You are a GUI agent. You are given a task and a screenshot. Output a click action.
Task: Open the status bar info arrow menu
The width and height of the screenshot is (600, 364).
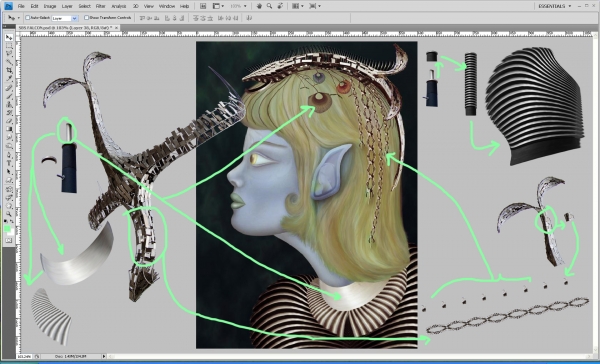click(x=104, y=356)
